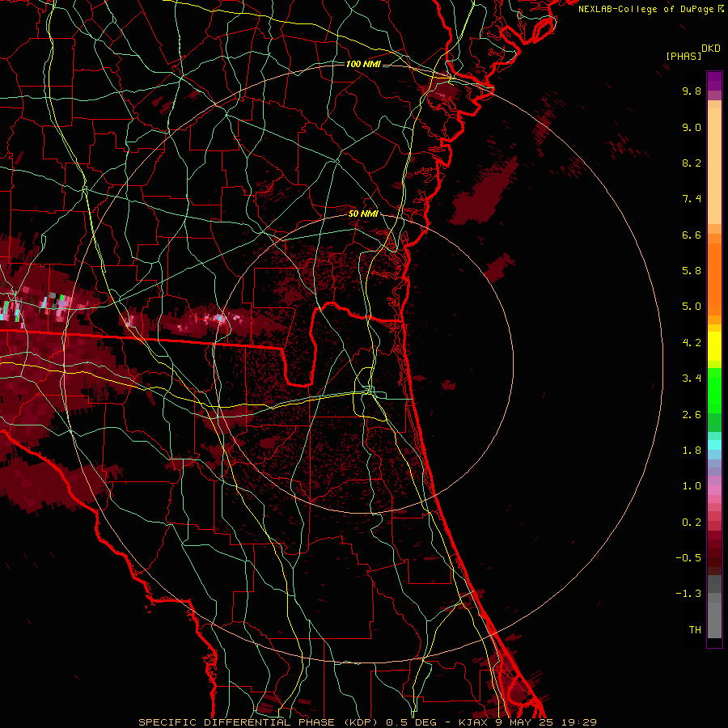Click the NEXLAB-College of DuPage label
The width and height of the screenshot is (728, 728).
click(645, 9)
